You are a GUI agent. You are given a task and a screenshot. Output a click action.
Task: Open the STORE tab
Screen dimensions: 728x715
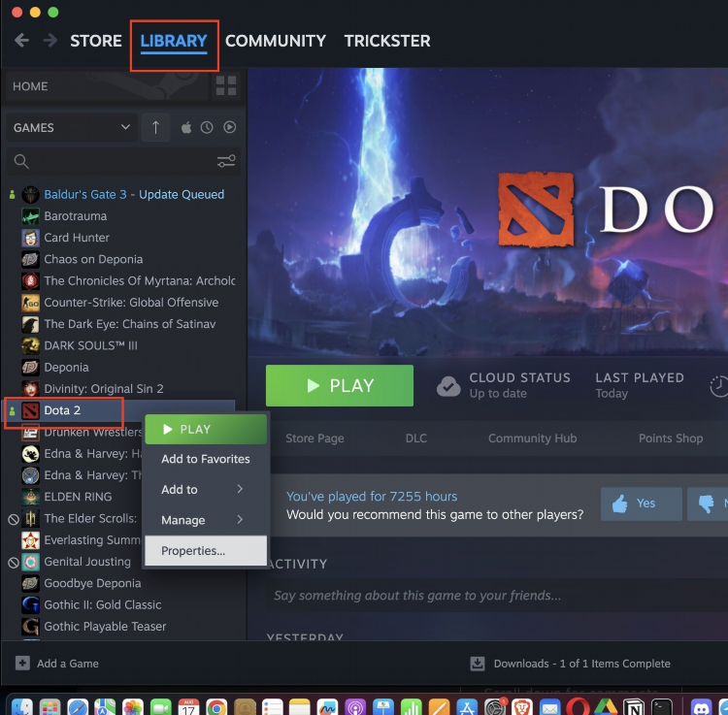pyautogui.click(x=96, y=41)
